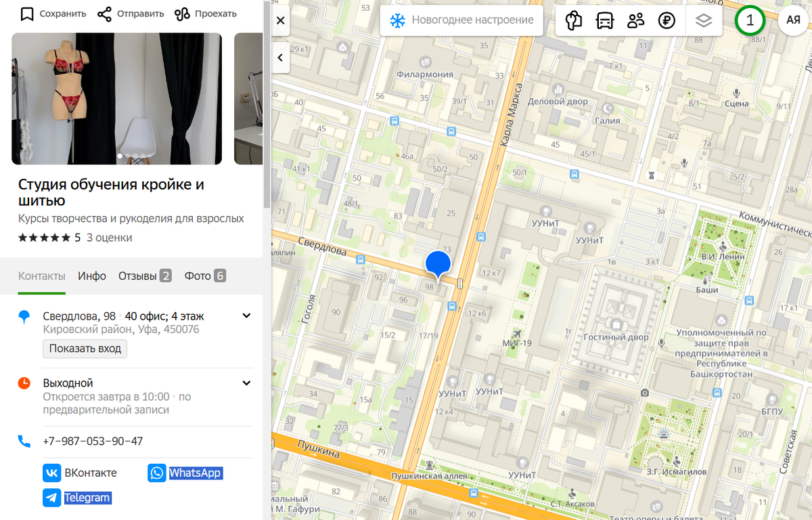Click the blue address pin icon
This screenshot has height=520, width=812.
point(24,316)
